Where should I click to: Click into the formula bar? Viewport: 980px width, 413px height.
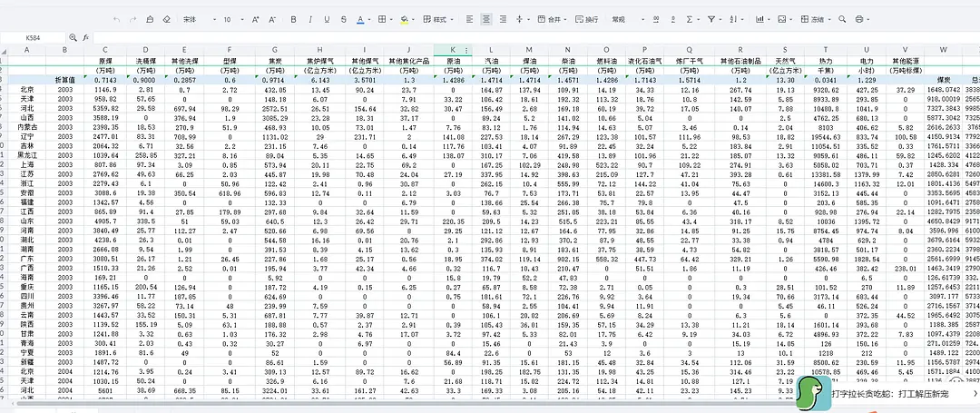pyautogui.click(x=534, y=37)
